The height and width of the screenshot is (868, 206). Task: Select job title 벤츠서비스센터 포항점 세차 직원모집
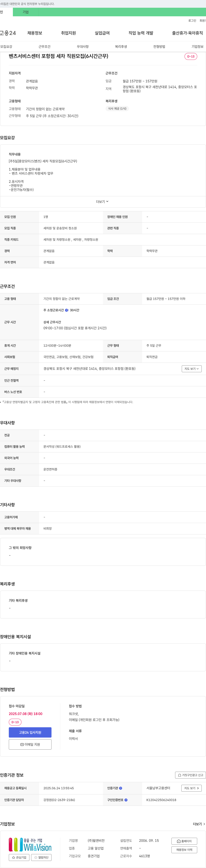[59, 56]
